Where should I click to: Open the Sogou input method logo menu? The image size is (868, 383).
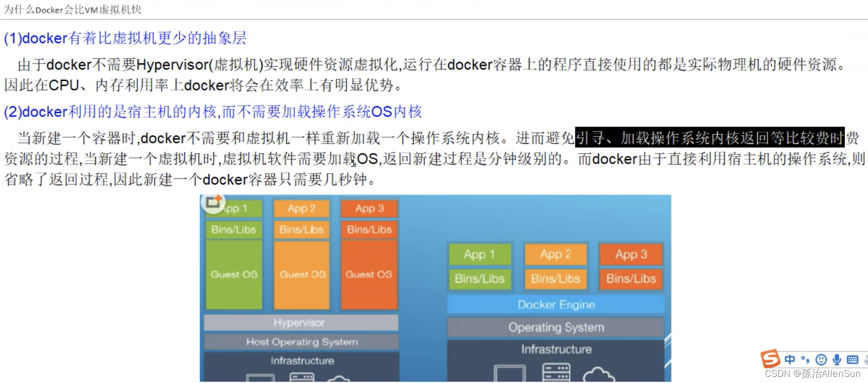click(770, 359)
